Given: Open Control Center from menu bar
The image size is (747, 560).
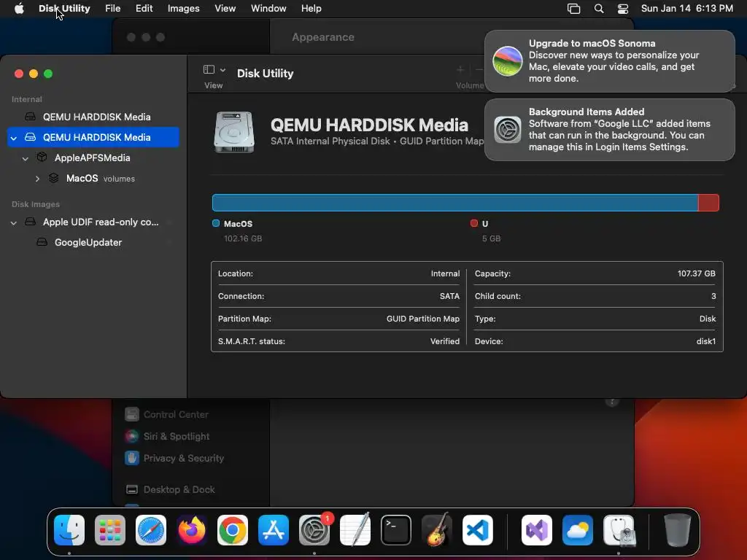Looking at the screenshot, I should click(x=623, y=9).
